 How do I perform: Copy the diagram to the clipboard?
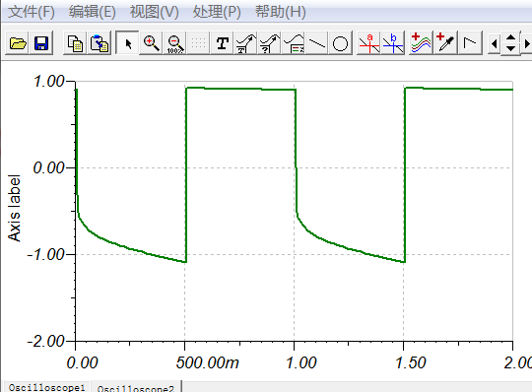tap(75, 43)
